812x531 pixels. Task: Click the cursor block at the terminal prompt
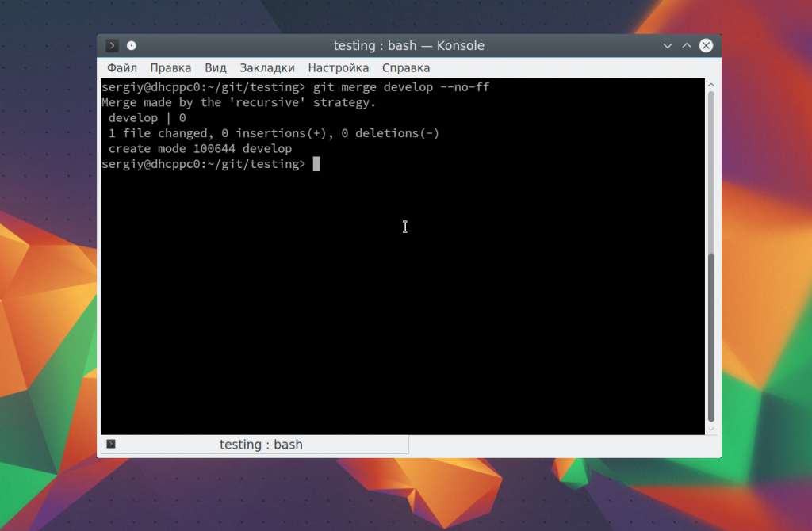316,164
